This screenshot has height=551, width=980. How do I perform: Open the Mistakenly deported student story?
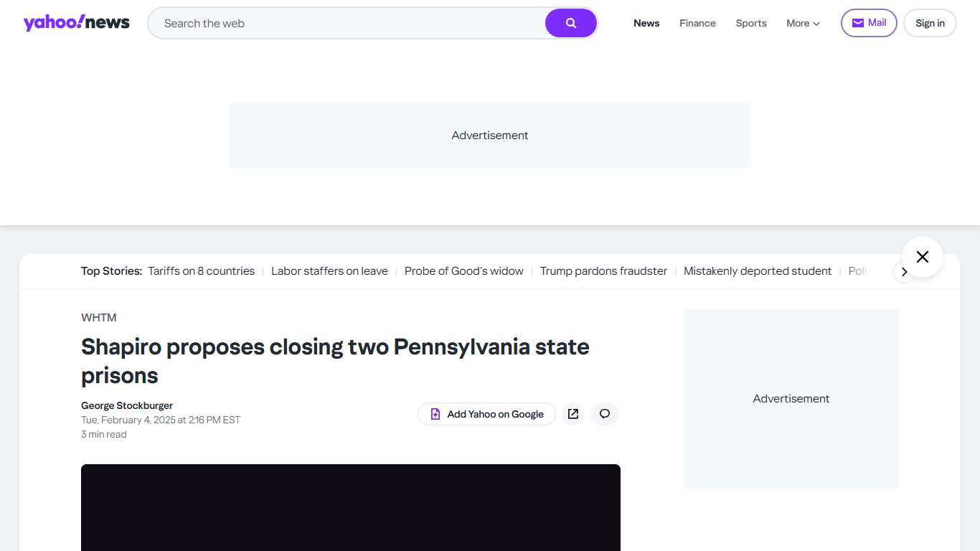[758, 271]
